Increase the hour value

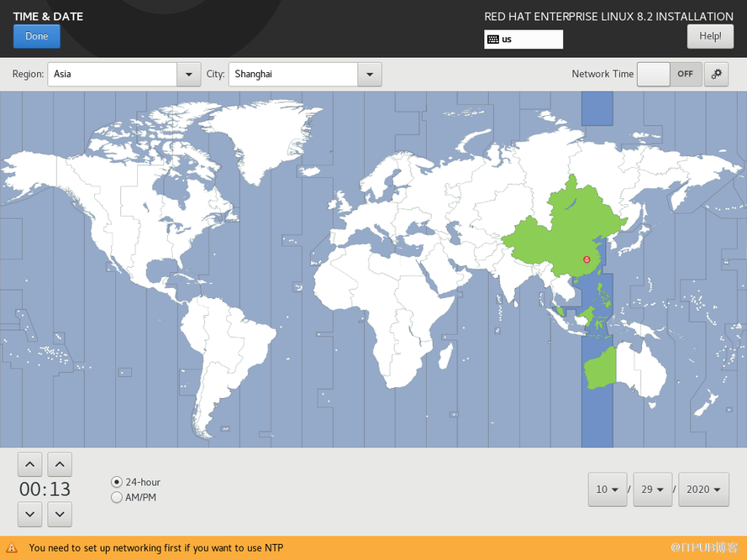(x=29, y=464)
